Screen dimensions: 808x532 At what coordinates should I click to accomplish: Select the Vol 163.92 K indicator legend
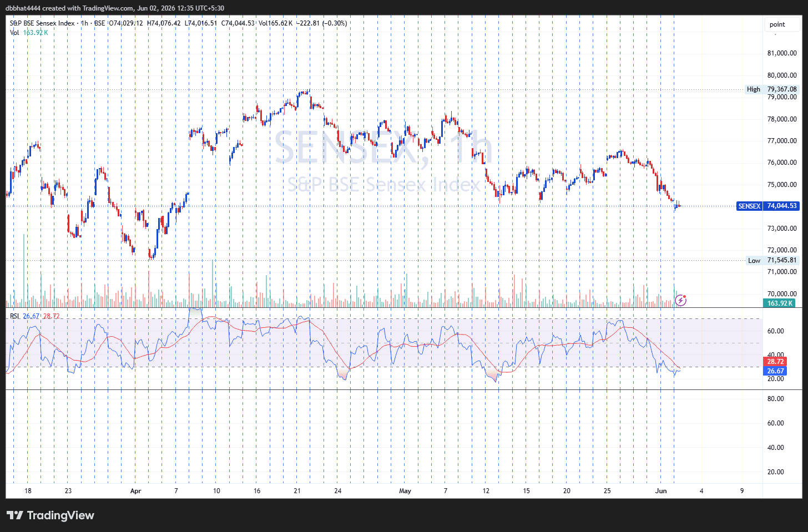tap(29, 33)
